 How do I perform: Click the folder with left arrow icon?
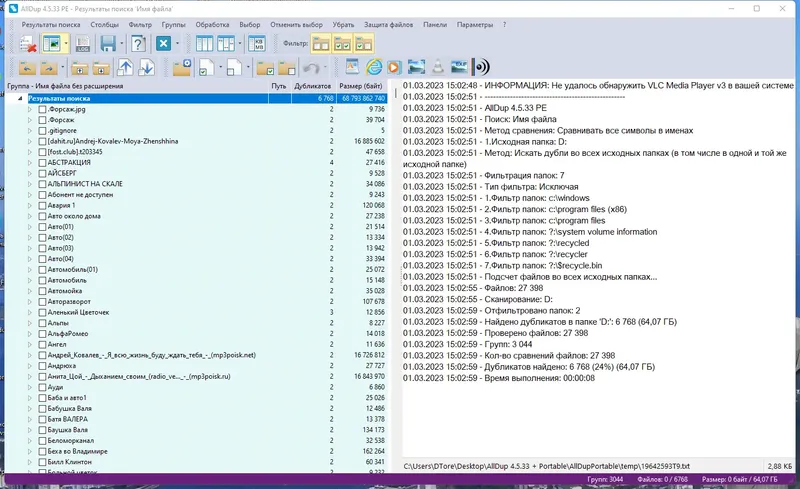tap(27, 67)
